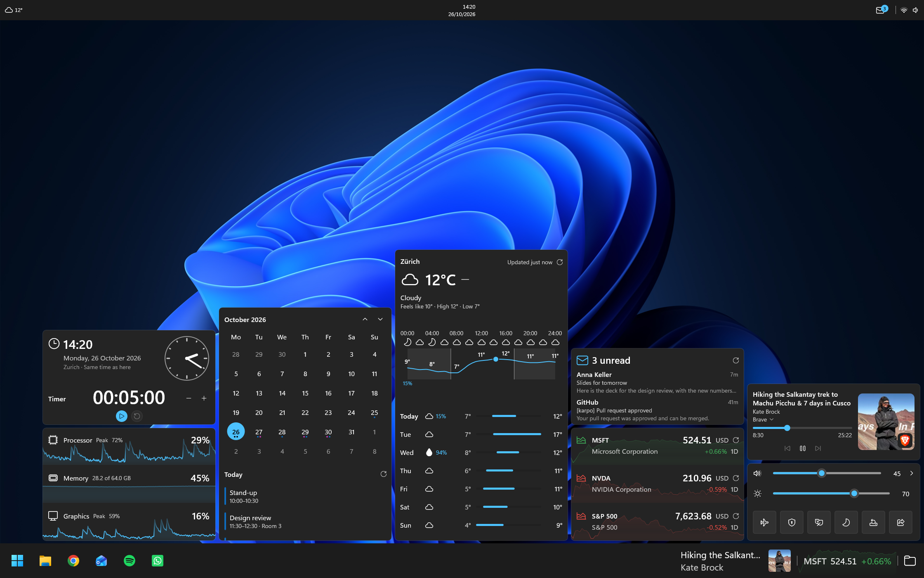Screen dimensions: 924x578
Task: Click the hiking video album thumbnail
Action: pos(886,422)
